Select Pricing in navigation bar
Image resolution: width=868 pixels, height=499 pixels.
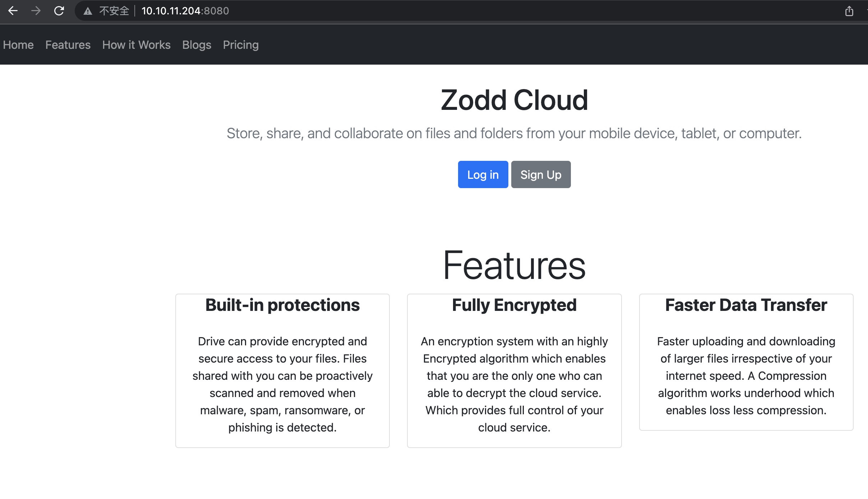click(x=241, y=45)
